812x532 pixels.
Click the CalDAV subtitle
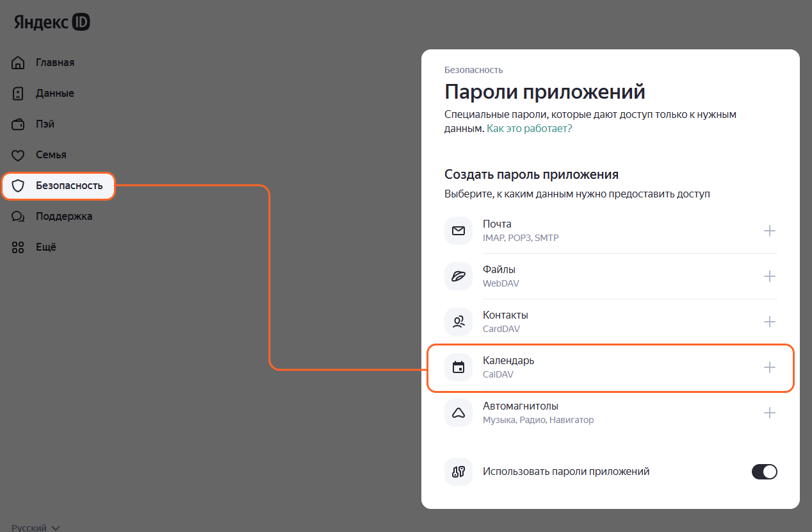[498, 374]
